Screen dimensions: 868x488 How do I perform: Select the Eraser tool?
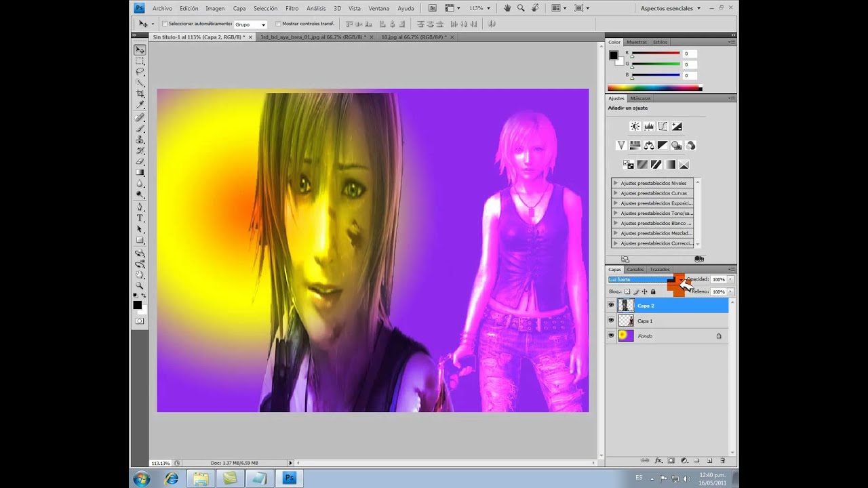click(x=140, y=161)
